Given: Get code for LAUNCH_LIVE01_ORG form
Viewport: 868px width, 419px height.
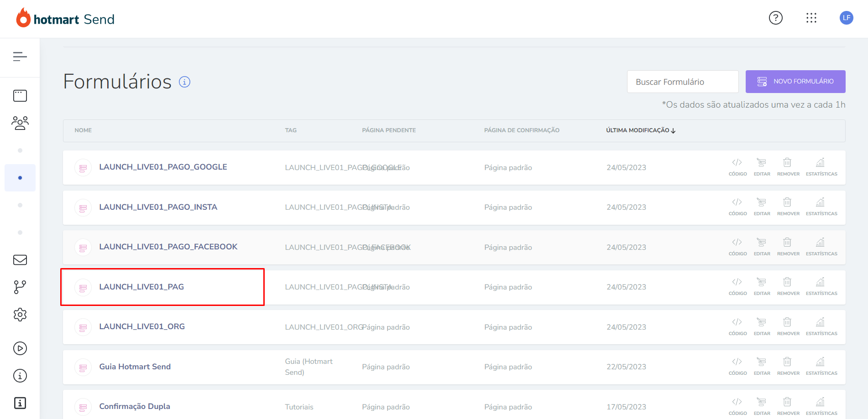Looking at the screenshot, I should click(x=737, y=327).
